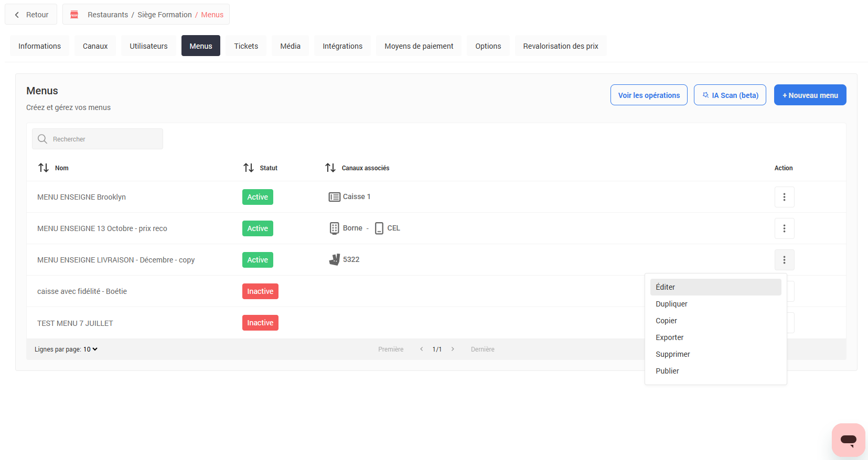The width and height of the screenshot is (868, 460).
Task: Click the restaurant icon in the breadcrumb
Action: 74,15
